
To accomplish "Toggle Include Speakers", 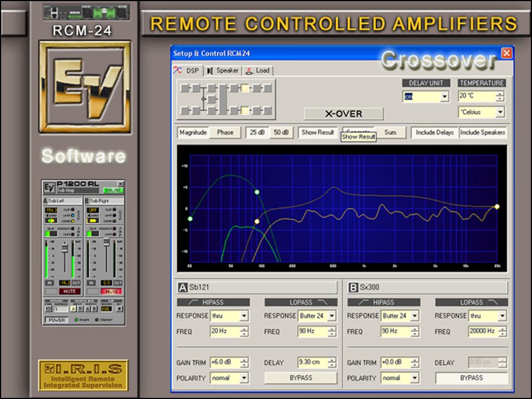I will click(483, 132).
